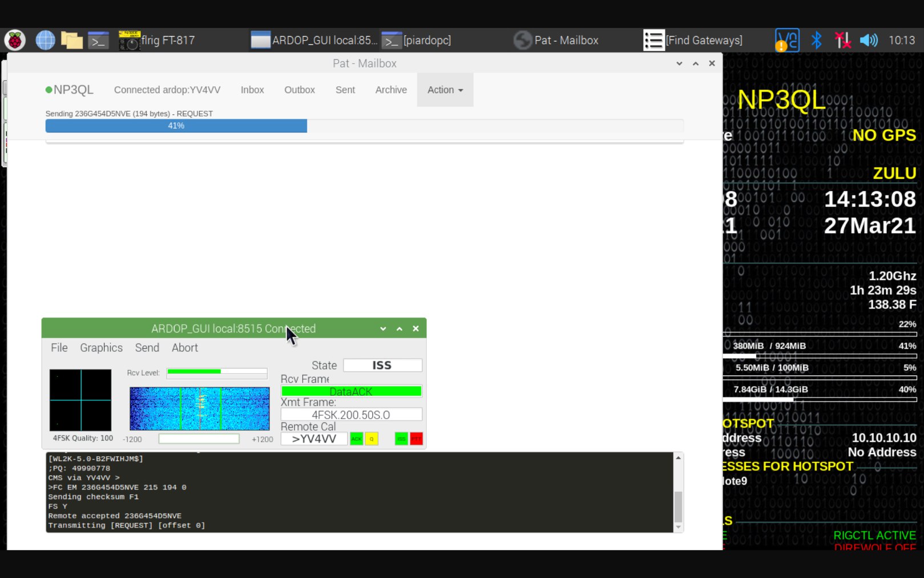Open Bluetooth tray menu
Image resolution: width=924 pixels, height=578 pixels.
(816, 40)
